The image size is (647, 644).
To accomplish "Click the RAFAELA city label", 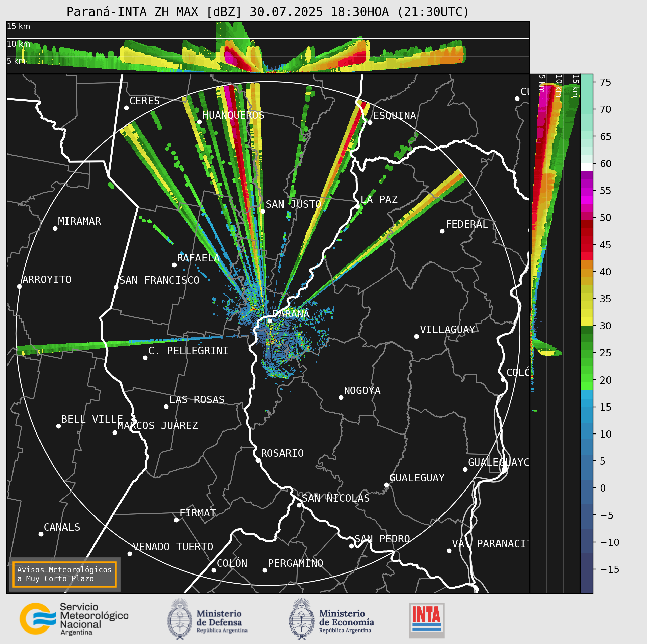I will [198, 258].
